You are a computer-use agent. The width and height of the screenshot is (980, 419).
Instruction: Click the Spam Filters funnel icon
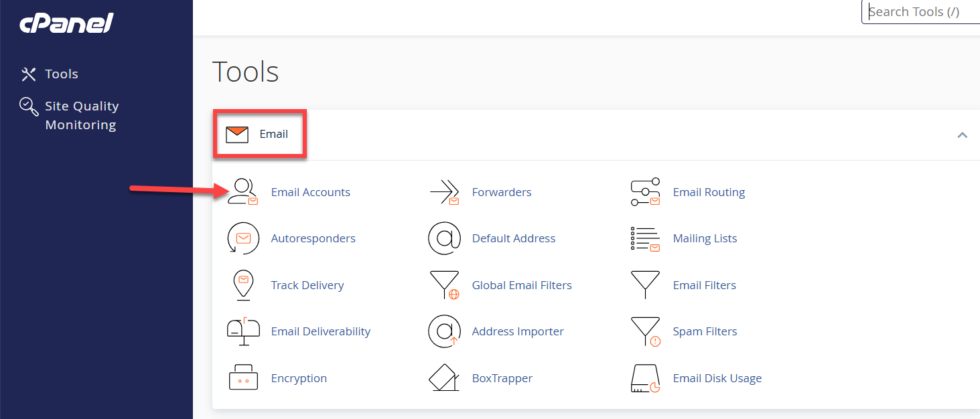[x=646, y=331]
